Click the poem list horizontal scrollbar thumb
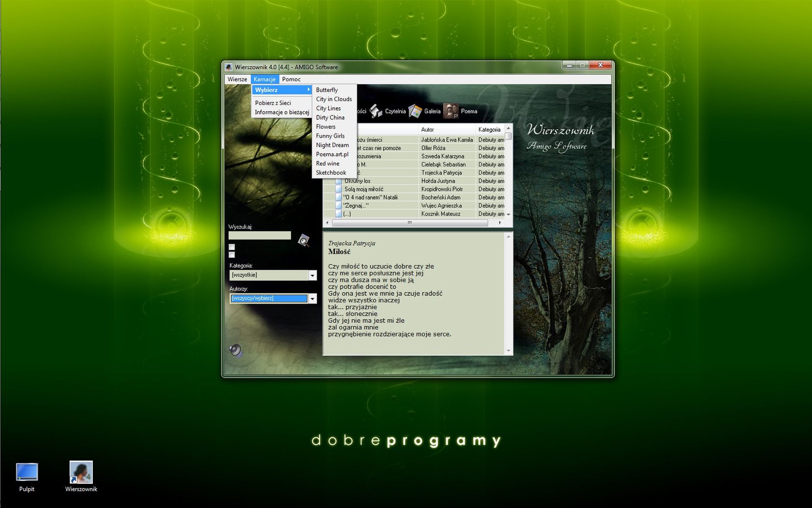This screenshot has height=508, width=812. pos(410,223)
